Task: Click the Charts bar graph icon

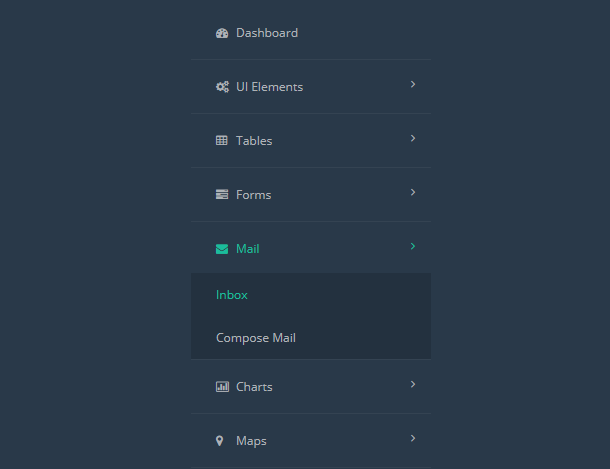Action: 222,387
